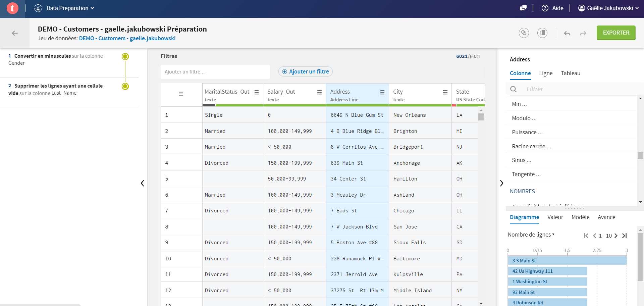Open the Aide help menu

click(x=552, y=8)
